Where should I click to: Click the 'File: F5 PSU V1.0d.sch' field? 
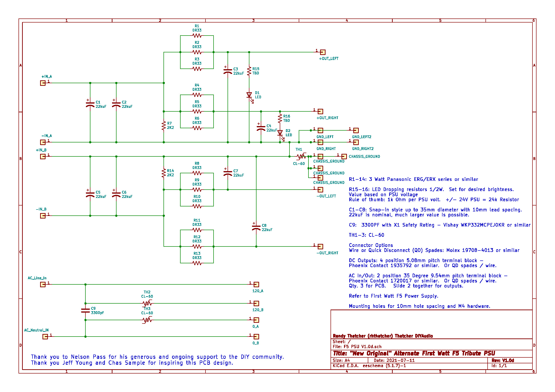(x=357, y=347)
